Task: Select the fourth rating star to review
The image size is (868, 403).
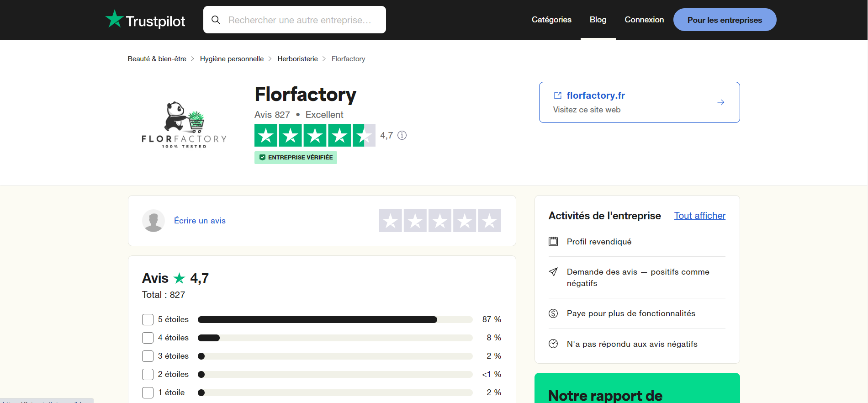Action: pyautogui.click(x=465, y=221)
